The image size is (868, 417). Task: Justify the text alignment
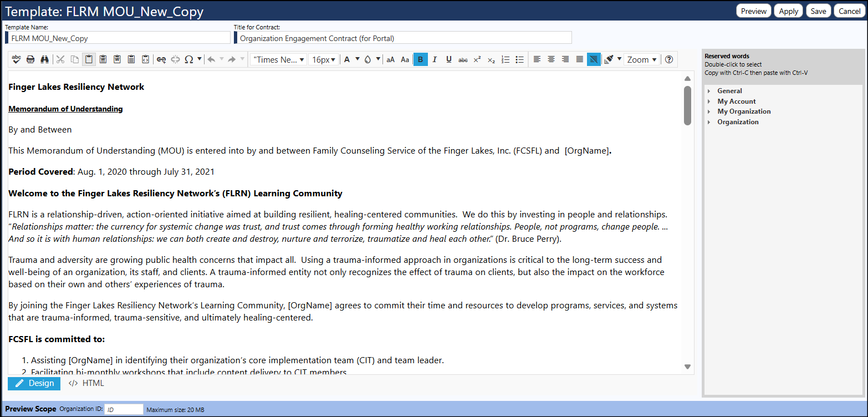click(x=580, y=59)
